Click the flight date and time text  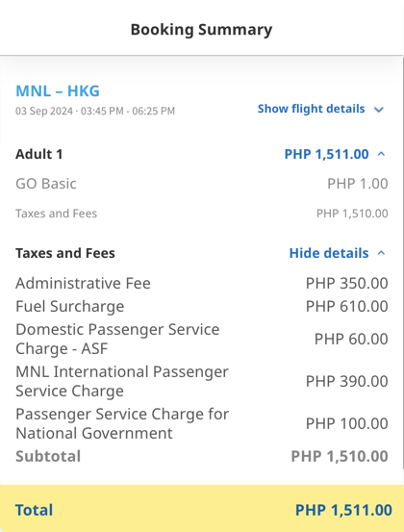[95, 111]
